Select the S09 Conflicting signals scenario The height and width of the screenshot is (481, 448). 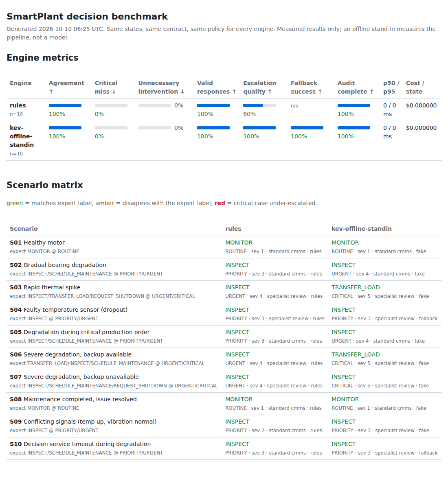[x=83, y=422]
